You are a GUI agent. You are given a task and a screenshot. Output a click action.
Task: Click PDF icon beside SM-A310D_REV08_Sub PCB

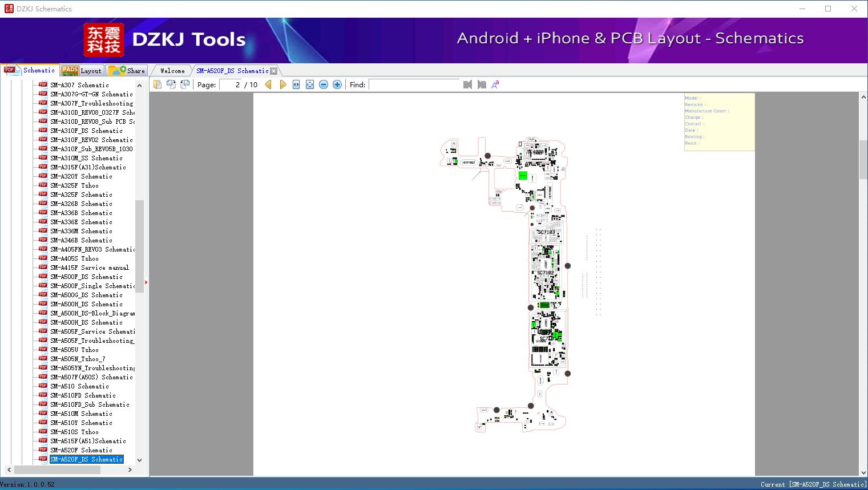coord(43,121)
